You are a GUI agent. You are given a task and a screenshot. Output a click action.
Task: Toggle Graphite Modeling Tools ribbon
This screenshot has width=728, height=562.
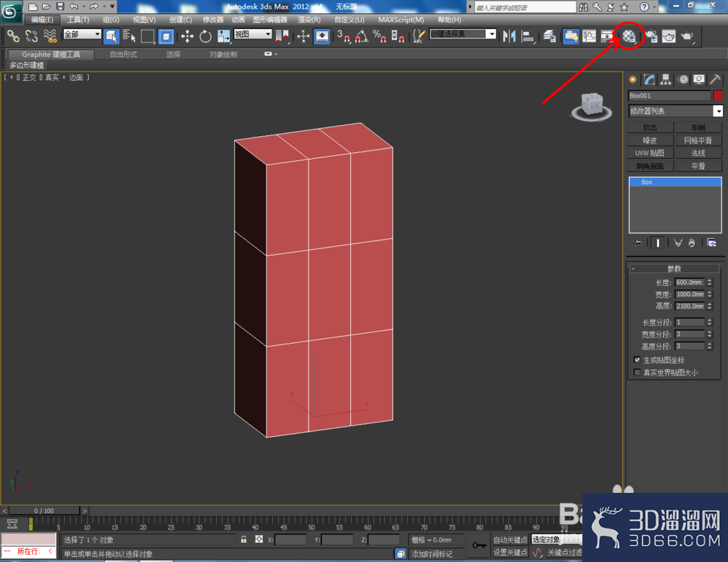point(571,36)
